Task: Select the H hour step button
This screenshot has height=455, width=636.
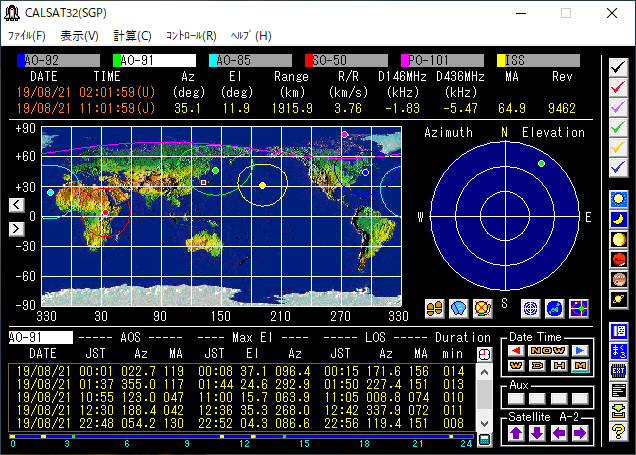Action: pos(559,366)
